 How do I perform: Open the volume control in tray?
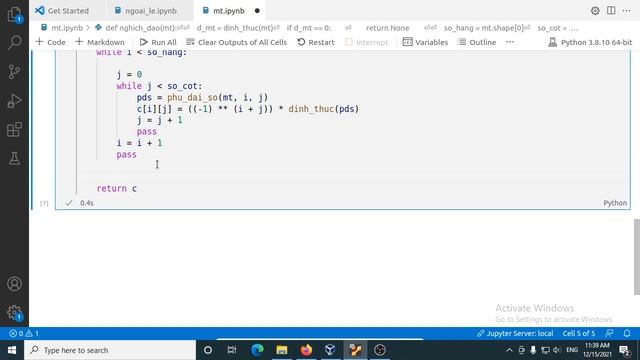pos(557,350)
